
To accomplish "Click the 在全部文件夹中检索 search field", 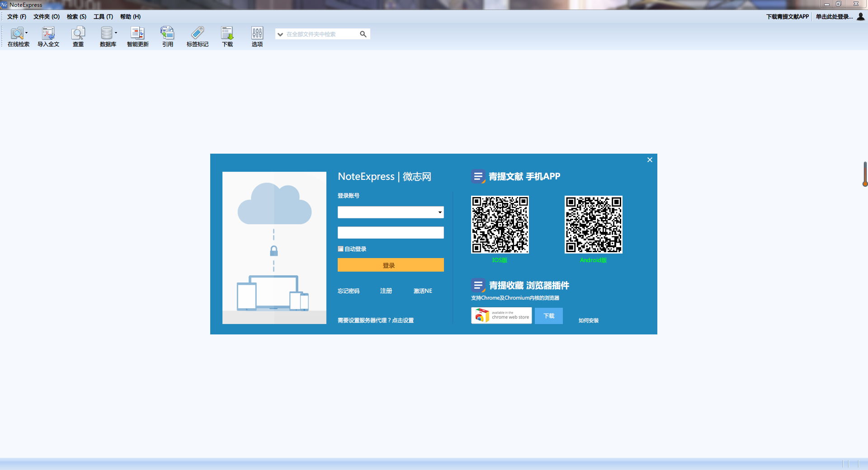I will pyautogui.click(x=322, y=34).
